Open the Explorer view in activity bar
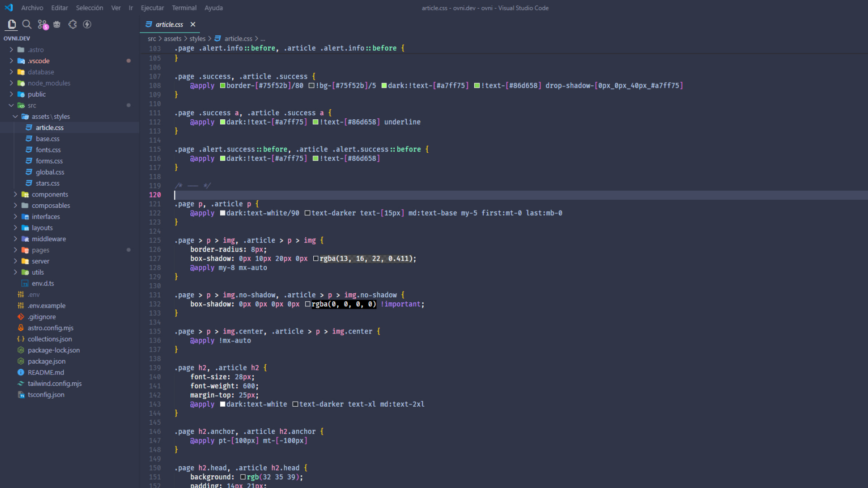This screenshot has width=868, height=488. click(x=12, y=24)
